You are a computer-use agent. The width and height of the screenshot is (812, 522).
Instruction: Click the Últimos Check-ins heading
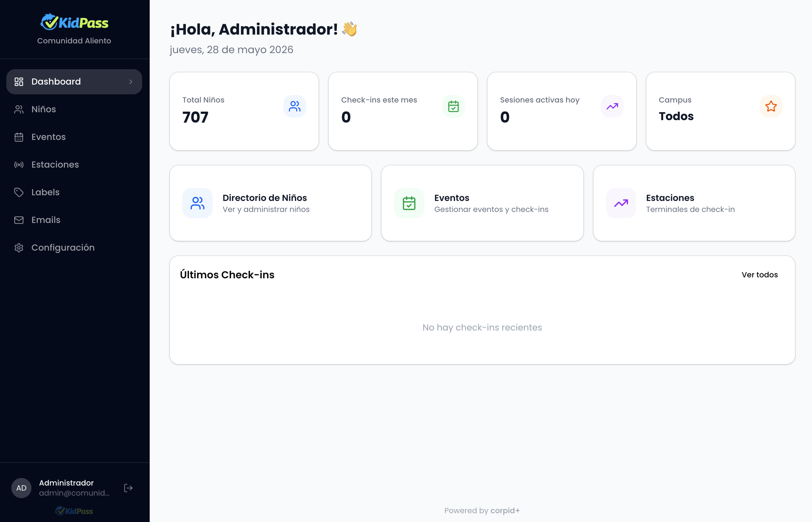227,275
